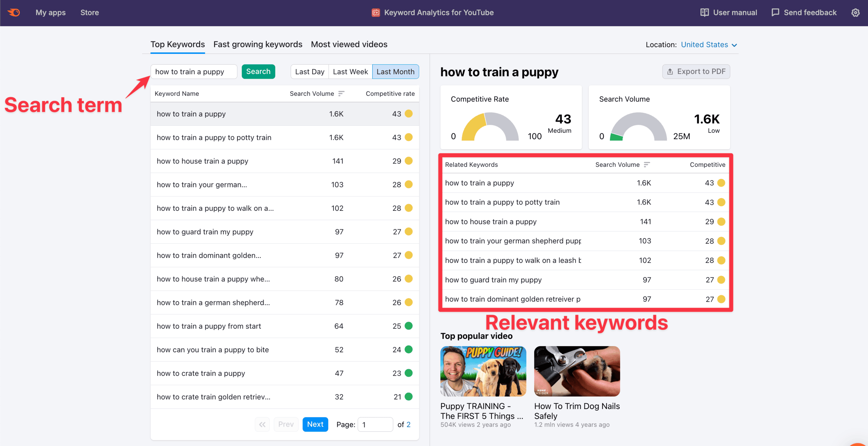Open the User manual link
The width and height of the screenshot is (868, 446).
tap(729, 13)
